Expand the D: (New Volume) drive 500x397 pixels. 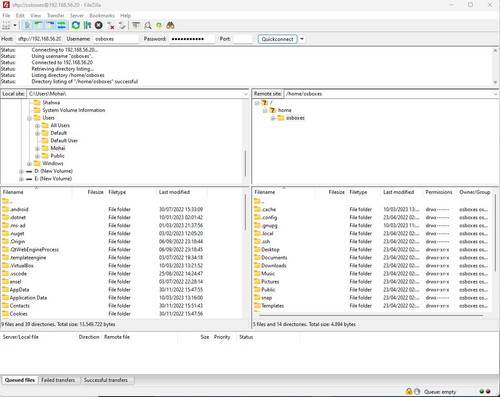21,171
